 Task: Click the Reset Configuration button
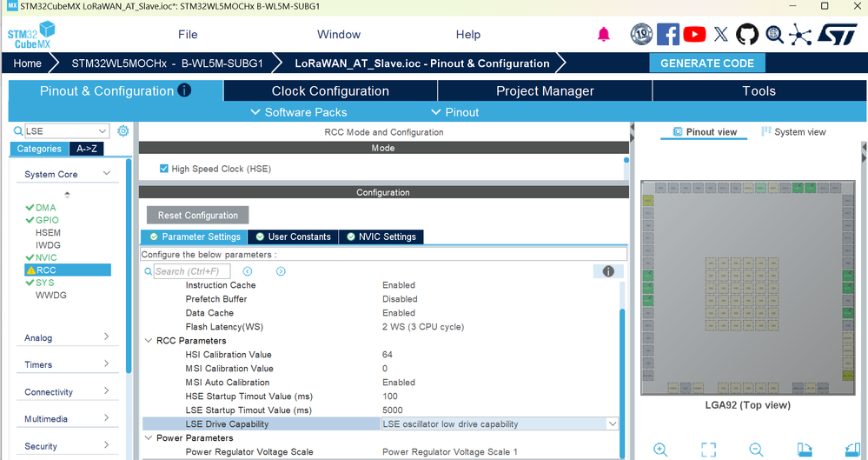(197, 215)
